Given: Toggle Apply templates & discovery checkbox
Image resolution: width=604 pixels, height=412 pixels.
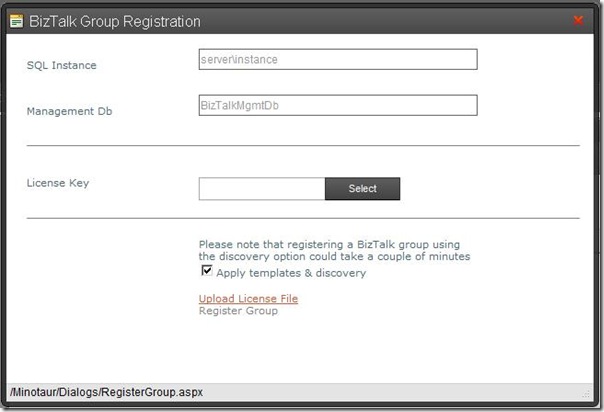Looking at the screenshot, I should 207,271.
